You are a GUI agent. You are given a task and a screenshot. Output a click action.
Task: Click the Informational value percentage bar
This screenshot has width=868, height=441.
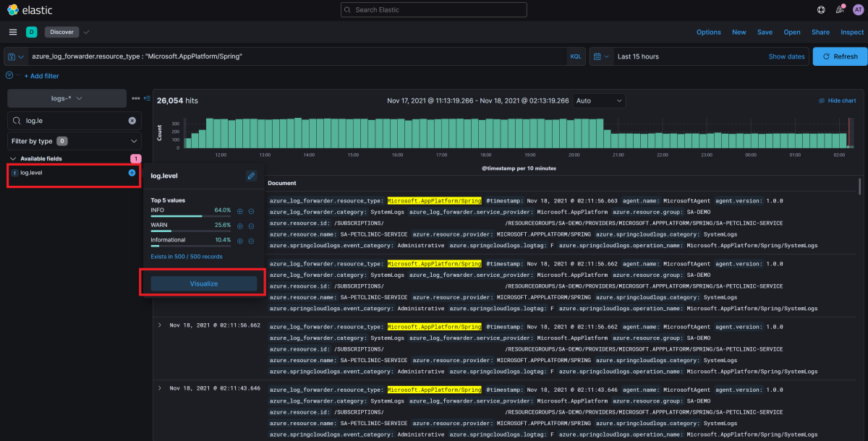[x=190, y=246]
